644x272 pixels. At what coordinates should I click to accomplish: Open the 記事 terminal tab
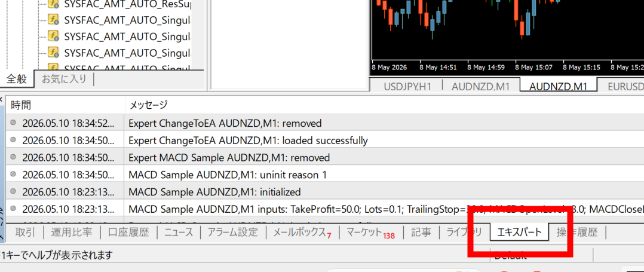coord(421,233)
